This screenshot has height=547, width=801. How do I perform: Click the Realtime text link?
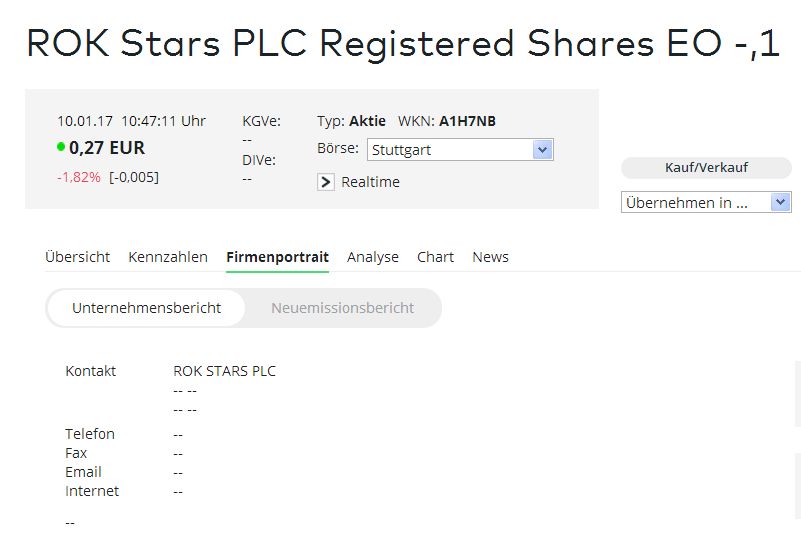(x=370, y=182)
